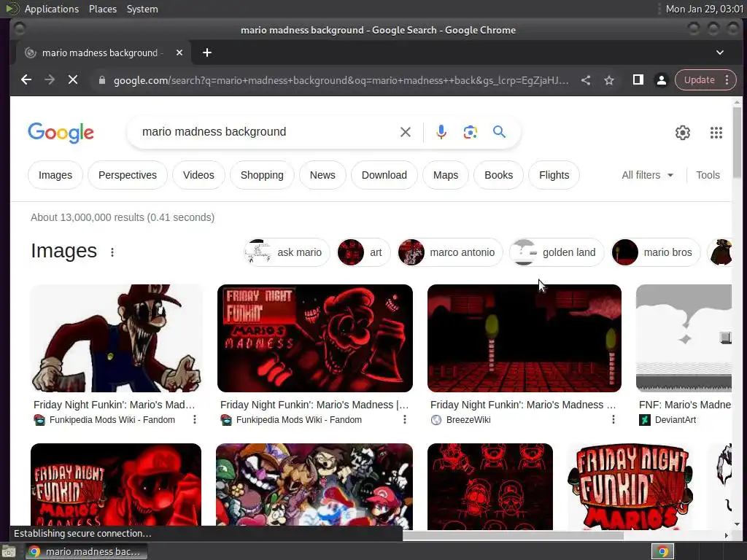Switch to Maps results
Screen dimensions: 747x560
446,175
